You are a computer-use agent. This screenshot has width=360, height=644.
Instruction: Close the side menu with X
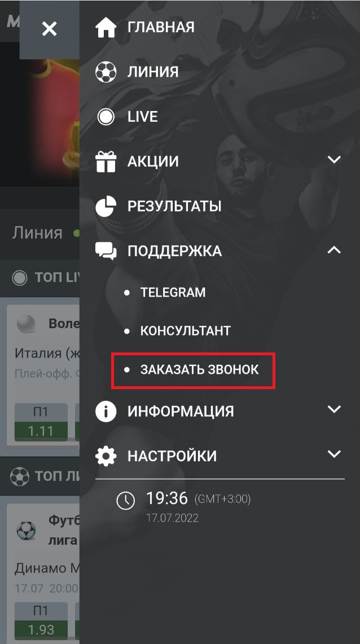click(x=49, y=29)
